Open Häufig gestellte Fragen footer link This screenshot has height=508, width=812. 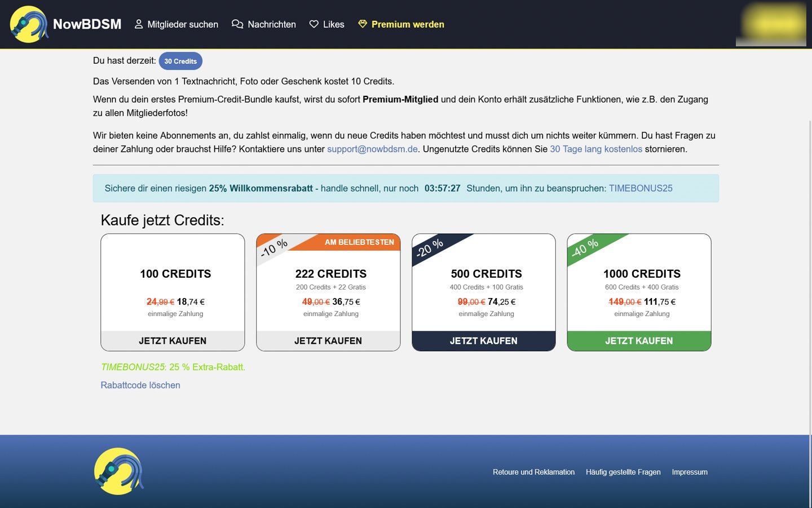coord(623,472)
